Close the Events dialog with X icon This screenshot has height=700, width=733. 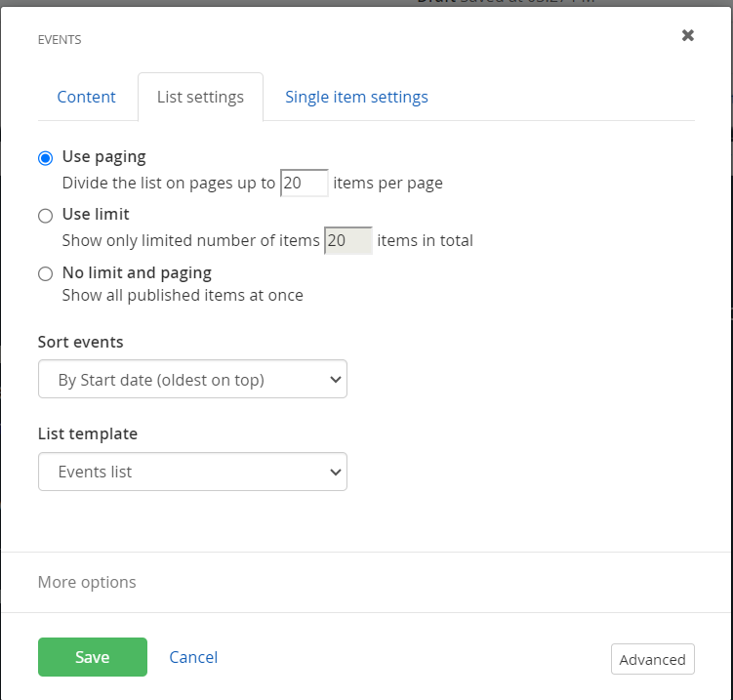(687, 35)
